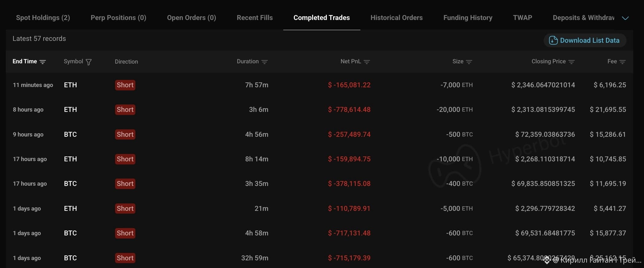The width and height of the screenshot is (644, 268).
Task: Click the Short badge with 21m duration
Action: click(x=125, y=208)
